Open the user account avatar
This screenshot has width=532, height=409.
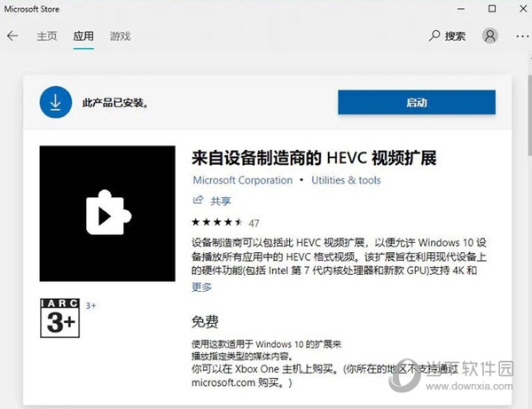[490, 35]
